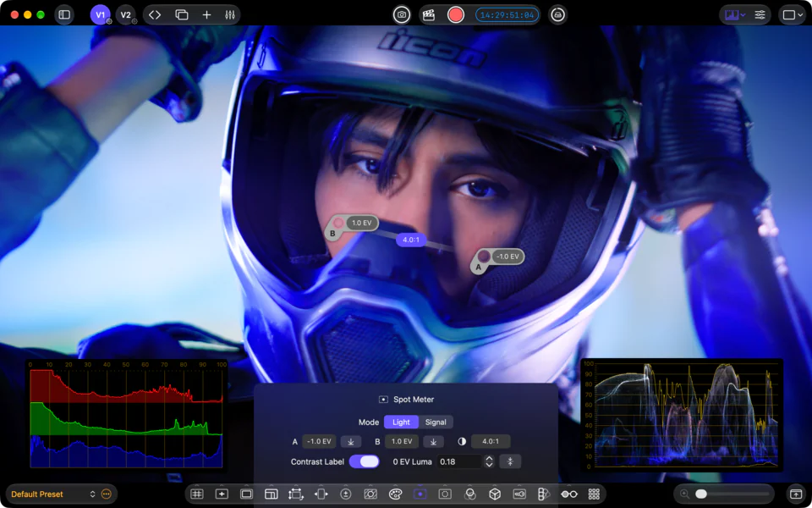
Task: Start recording with the red record button
Action: (x=456, y=15)
